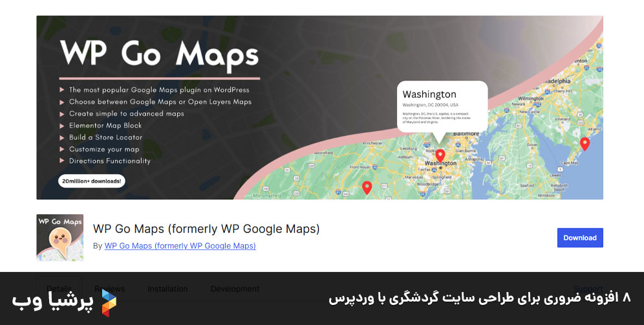Click the arrow bullet beside Elementor Map Block
Screen dimensions: 644x325
click(x=62, y=126)
